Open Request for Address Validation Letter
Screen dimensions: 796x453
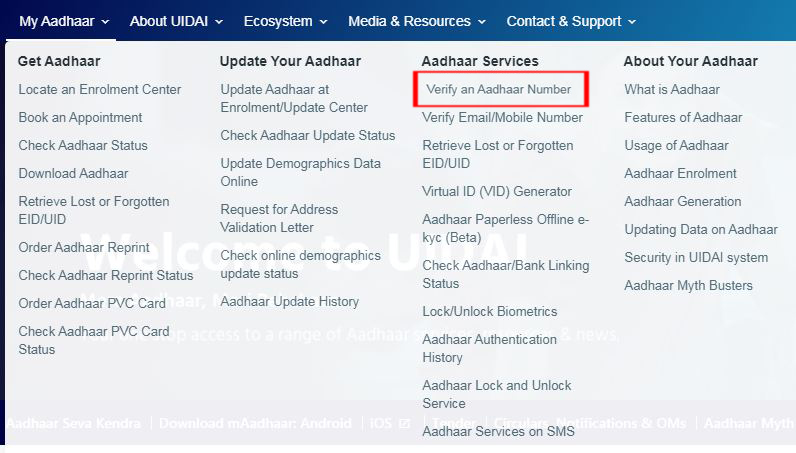coord(279,218)
